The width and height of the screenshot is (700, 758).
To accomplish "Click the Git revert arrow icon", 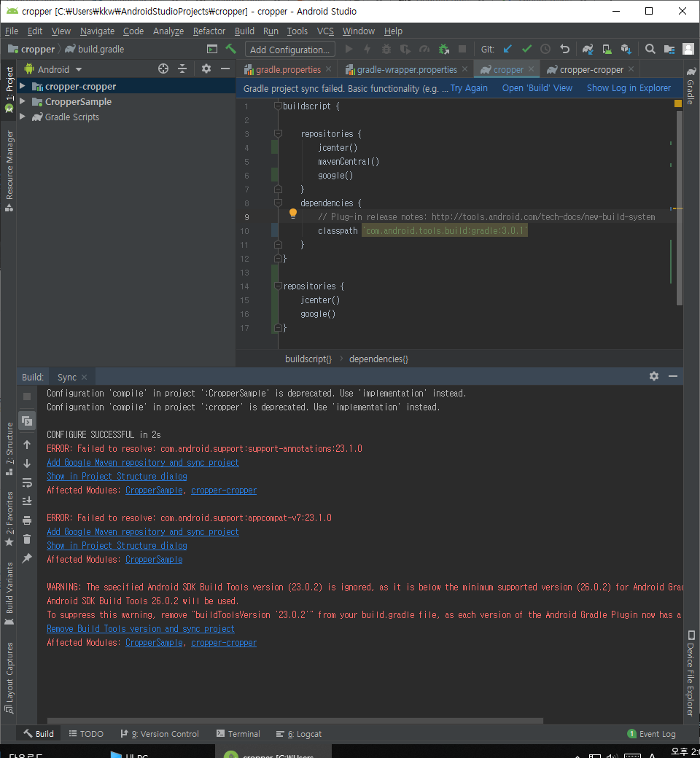I will [564, 50].
